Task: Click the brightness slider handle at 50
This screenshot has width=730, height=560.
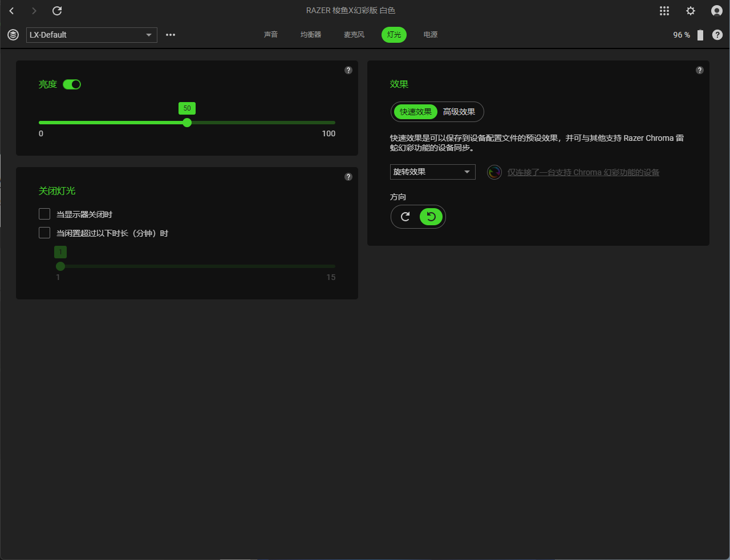Action: 187,123
